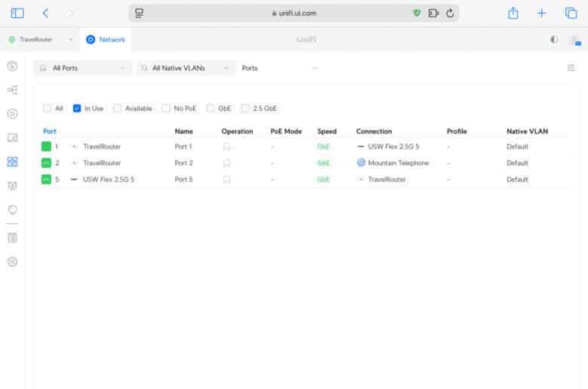Show the tab overview icon

pos(571,13)
